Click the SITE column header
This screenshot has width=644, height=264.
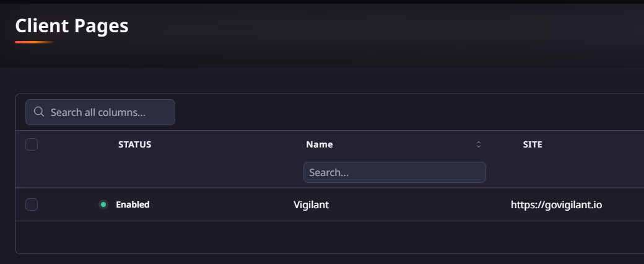(533, 144)
